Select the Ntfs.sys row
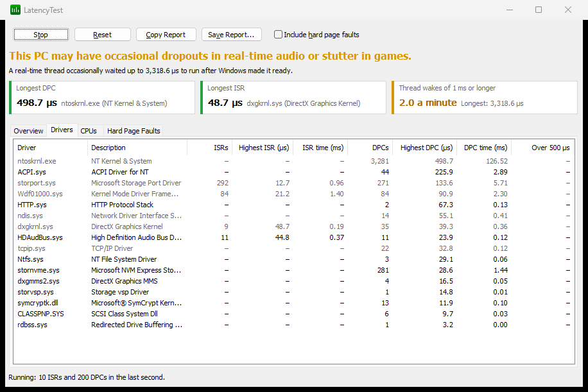588x392 pixels. (x=293, y=259)
